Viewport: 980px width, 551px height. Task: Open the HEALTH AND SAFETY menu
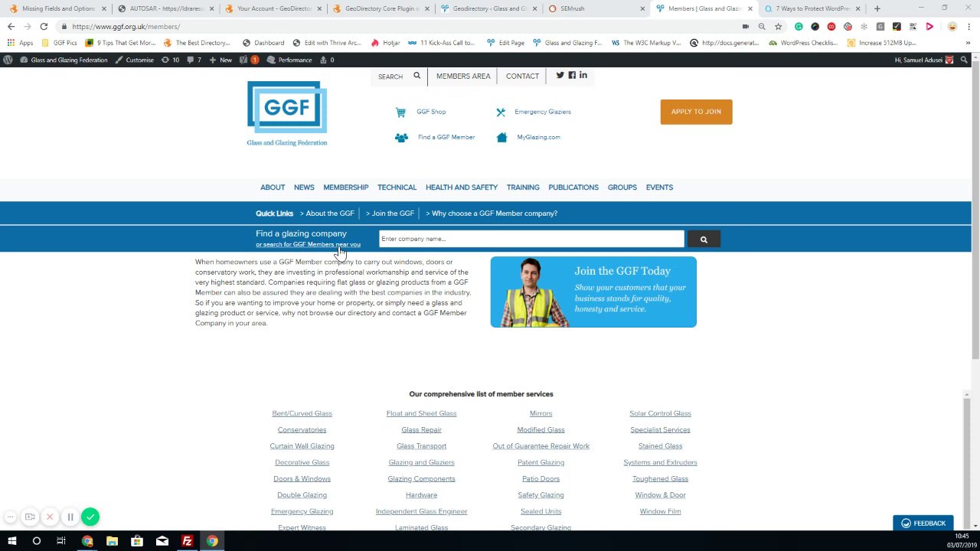pos(462,187)
